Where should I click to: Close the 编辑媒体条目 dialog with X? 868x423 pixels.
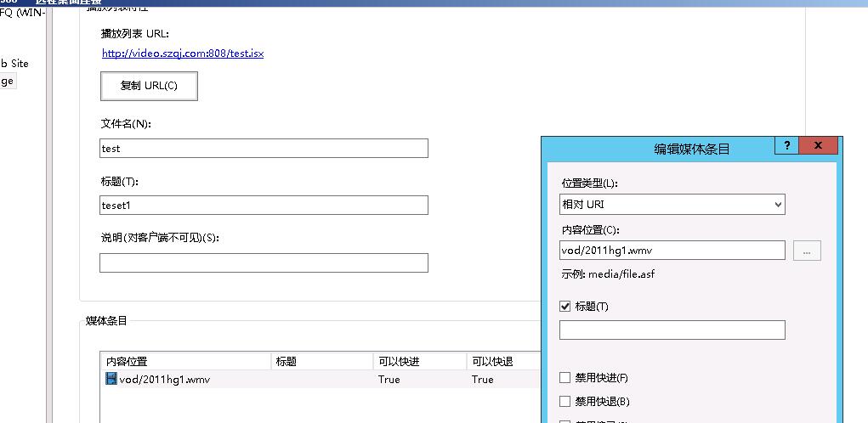(x=818, y=146)
